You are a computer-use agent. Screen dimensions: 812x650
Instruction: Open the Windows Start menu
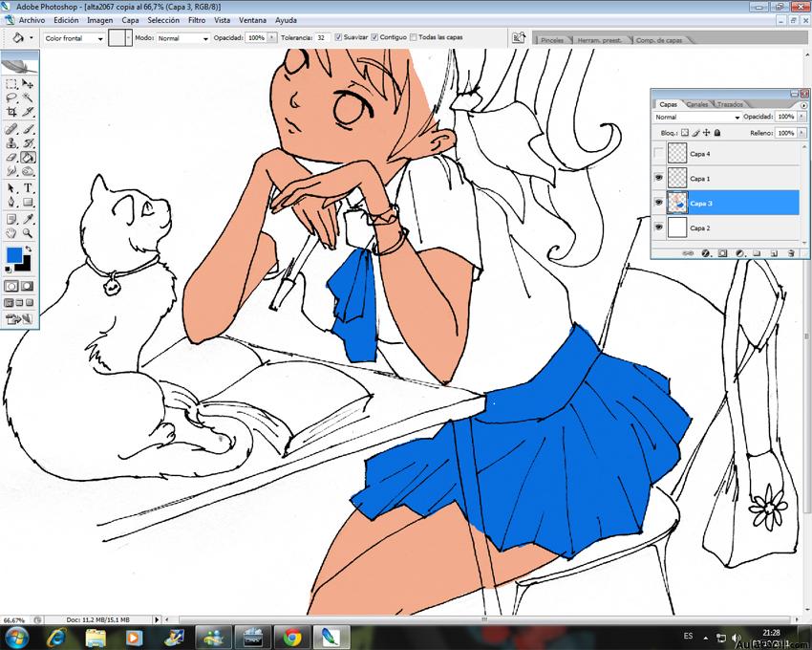pyautogui.click(x=15, y=637)
